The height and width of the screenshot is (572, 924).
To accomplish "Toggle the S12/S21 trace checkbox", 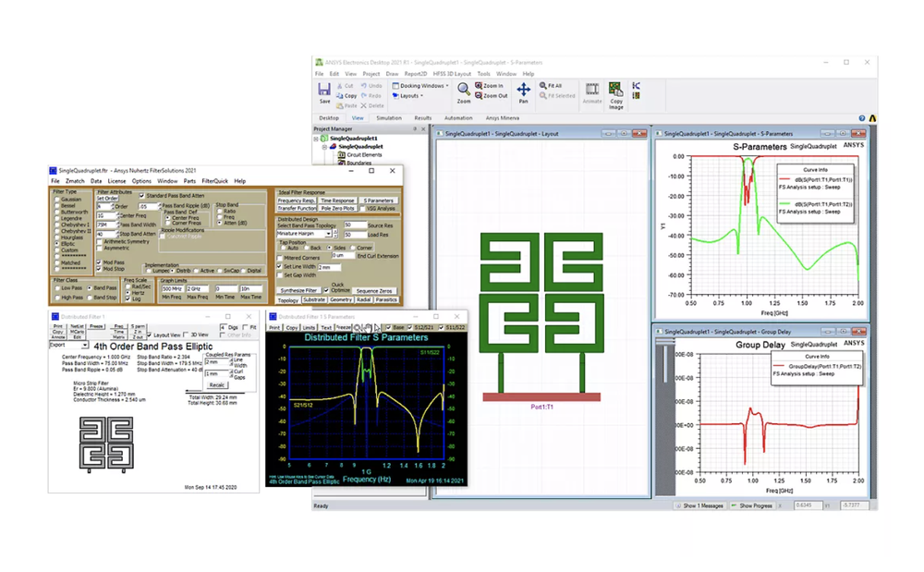I will pos(410,327).
